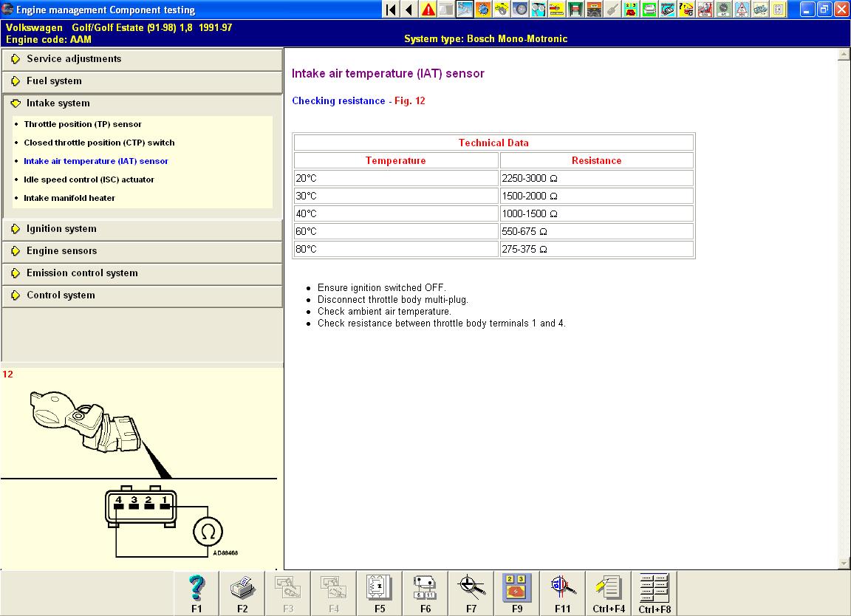Go to first page using toolbar arrow
851x616 pixels.
(391, 10)
